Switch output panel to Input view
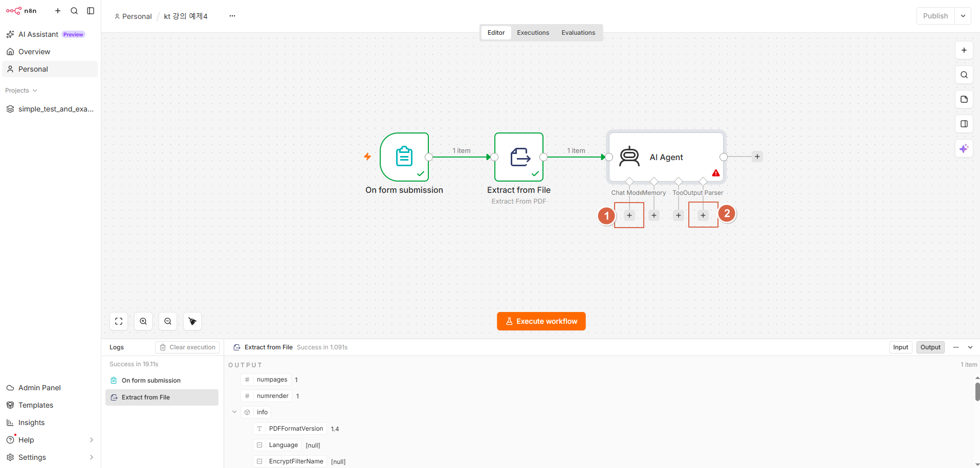 (x=901, y=347)
